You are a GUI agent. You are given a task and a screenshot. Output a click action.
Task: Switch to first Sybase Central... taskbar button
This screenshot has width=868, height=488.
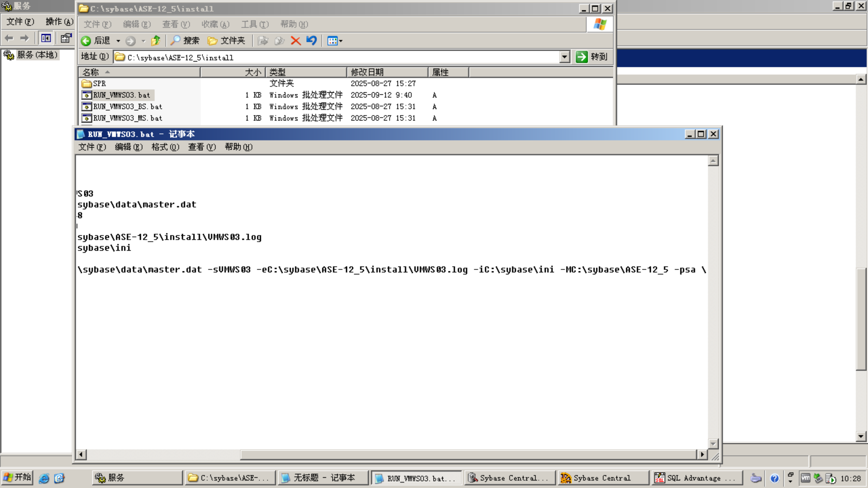(x=510, y=478)
